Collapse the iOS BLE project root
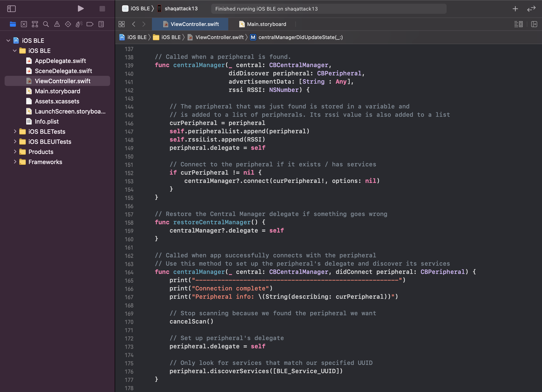 click(8, 41)
